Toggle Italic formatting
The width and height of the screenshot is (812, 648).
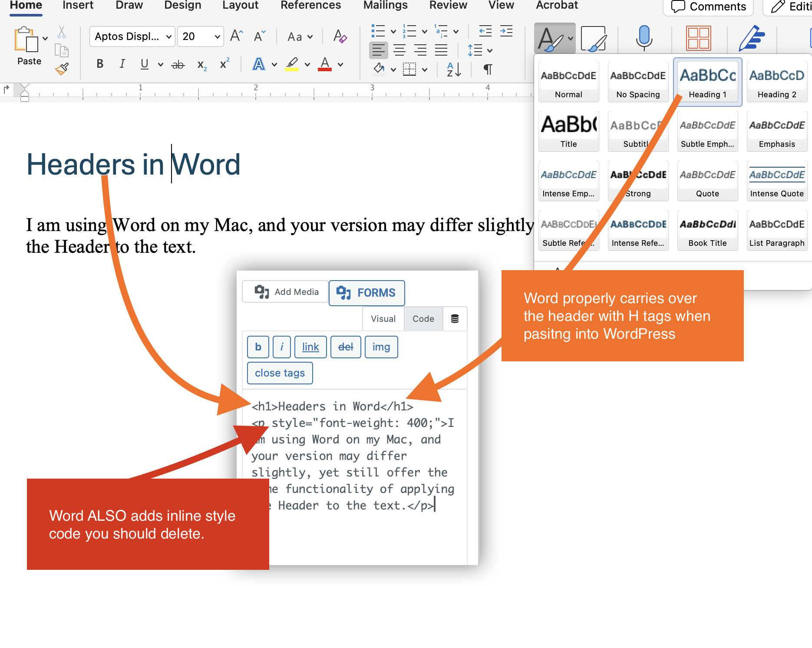click(x=122, y=64)
